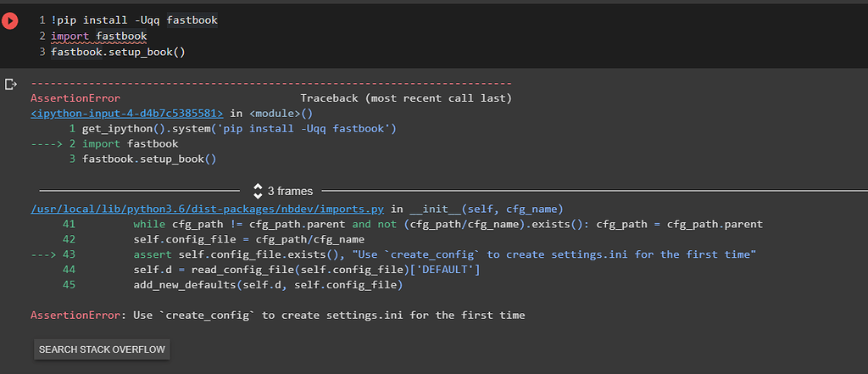Click the 'fastbook.setup_book()' line in the code cell
The image size is (868, 374).
(117, 52)
